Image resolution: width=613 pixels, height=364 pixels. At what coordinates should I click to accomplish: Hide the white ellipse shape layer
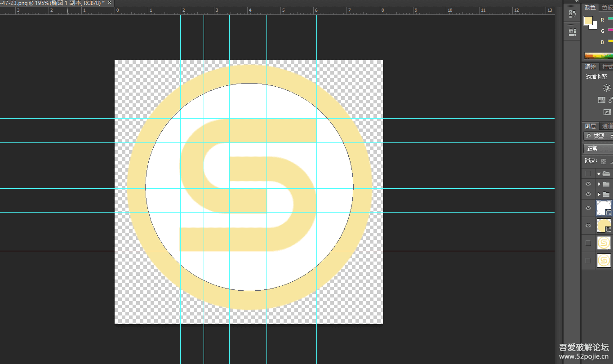[x=588, y=209]
